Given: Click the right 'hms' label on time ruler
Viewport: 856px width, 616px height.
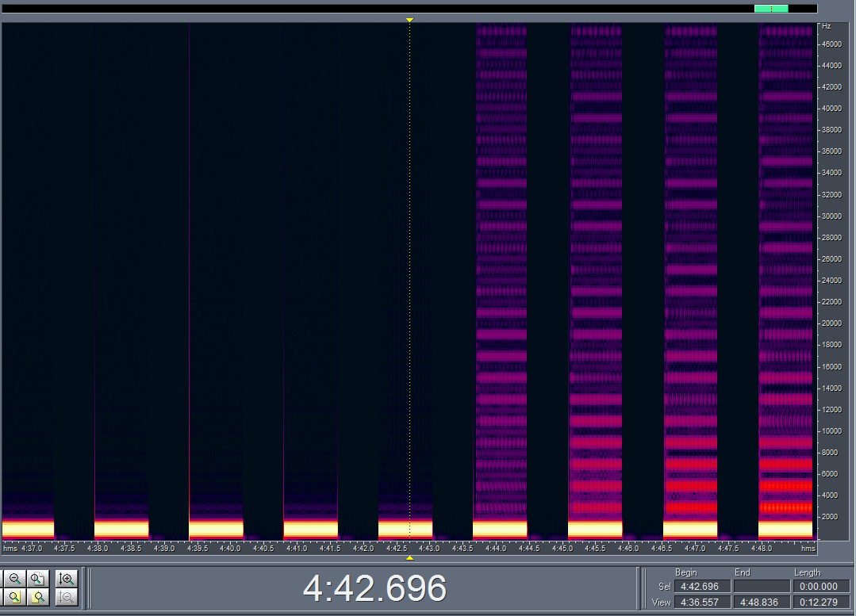Looking at the screenshot, I should 808,549.
